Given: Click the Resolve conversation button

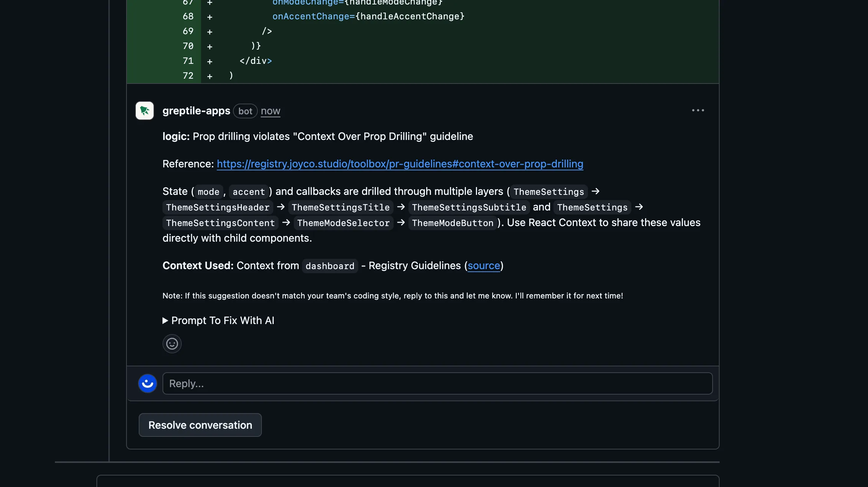Looking at the screenshot, I should click(200, 425).
